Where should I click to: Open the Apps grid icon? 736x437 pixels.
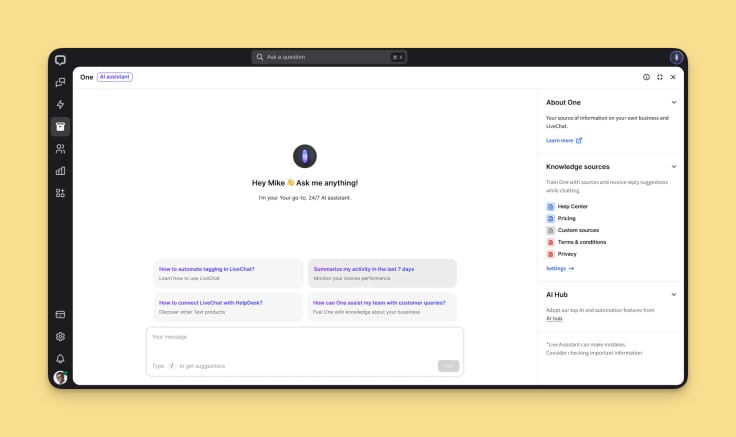(x=61, y=192)
